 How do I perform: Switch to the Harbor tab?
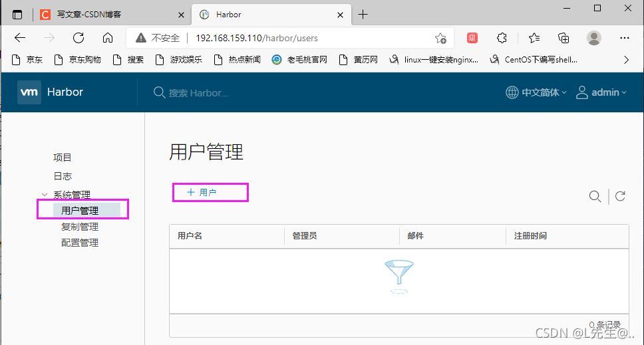[x=271, y=15]
